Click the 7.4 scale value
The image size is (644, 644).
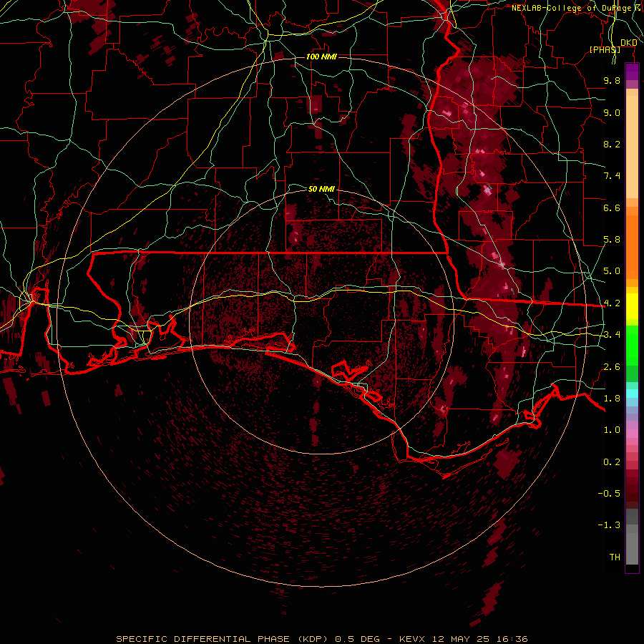tap(612, 176)
